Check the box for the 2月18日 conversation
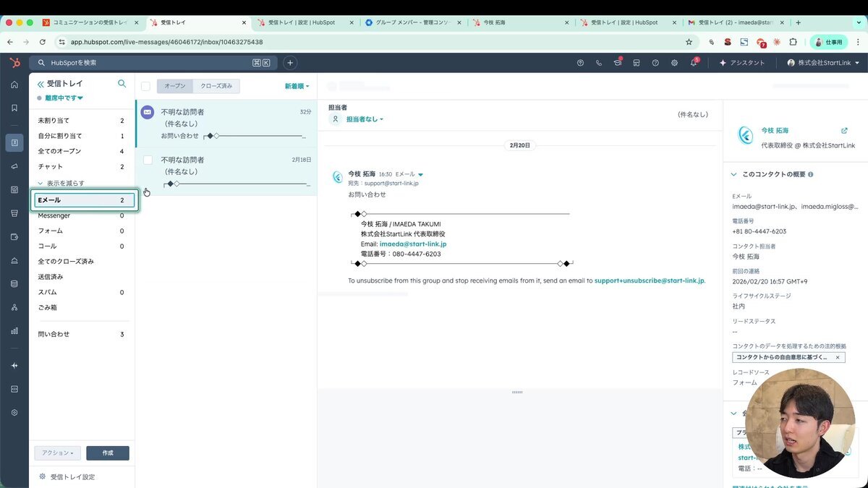Image resolution: width=868 pixels, height=488 pixels. pos(148,160)
